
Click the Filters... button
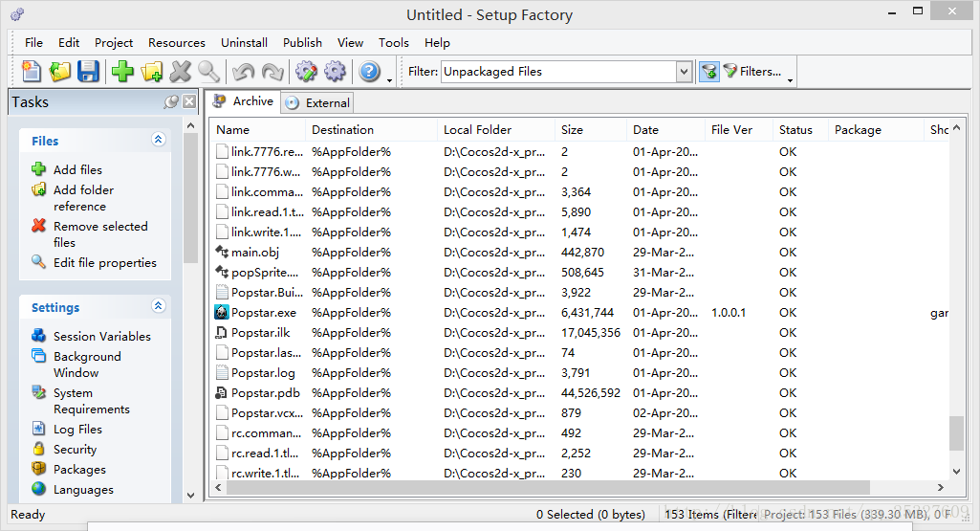pyautogui.click(x=752, y=72)
